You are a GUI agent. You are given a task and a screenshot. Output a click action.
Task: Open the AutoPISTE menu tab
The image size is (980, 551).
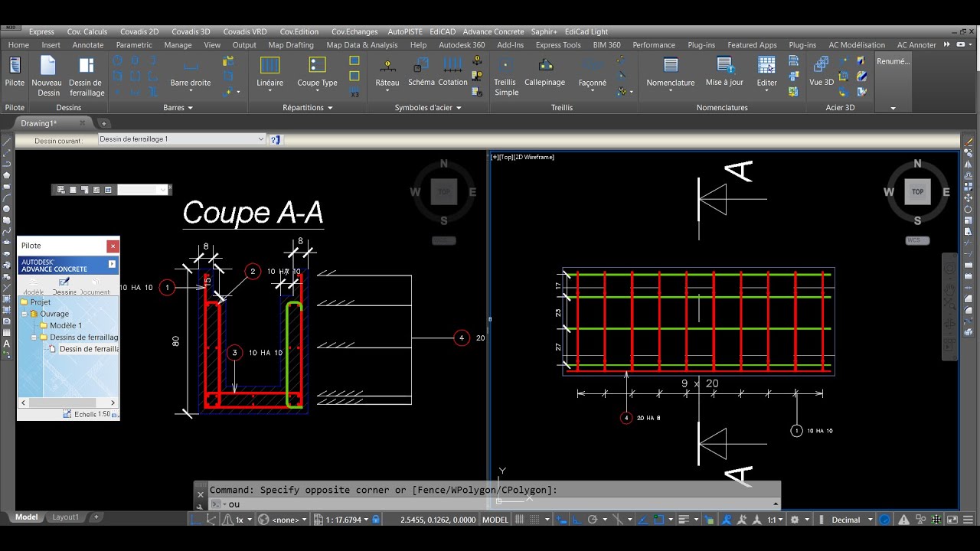[403, 32]
